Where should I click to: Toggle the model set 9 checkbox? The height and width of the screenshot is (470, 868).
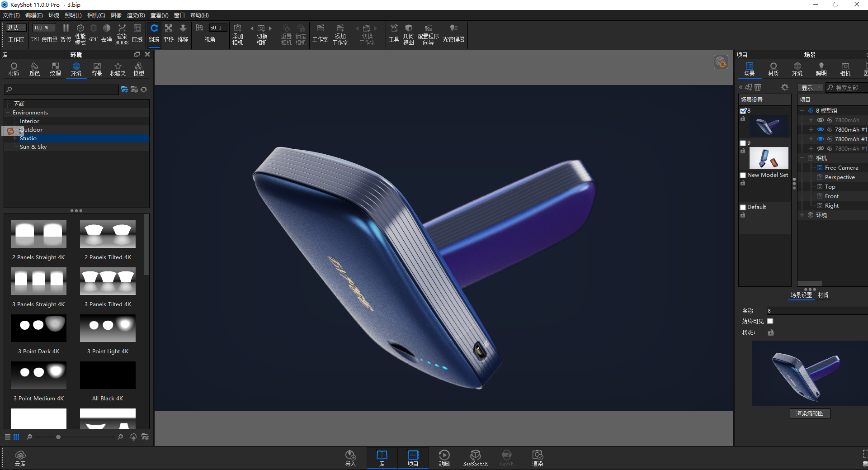743,143
